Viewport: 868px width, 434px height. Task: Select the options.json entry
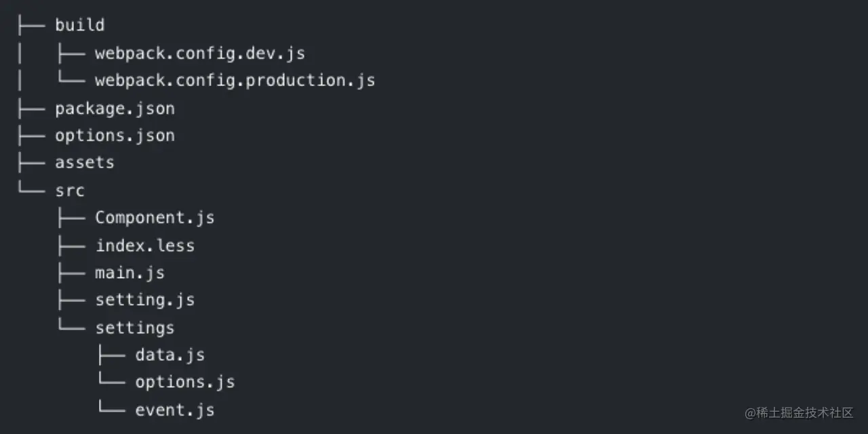pyautogui.click(x=115, y=136)
